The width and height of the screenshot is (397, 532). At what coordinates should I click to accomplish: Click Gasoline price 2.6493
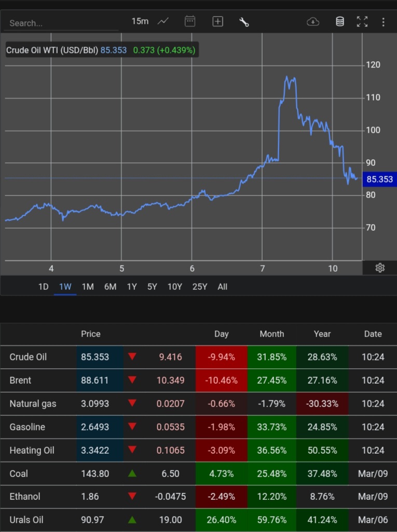click(95, 427)
